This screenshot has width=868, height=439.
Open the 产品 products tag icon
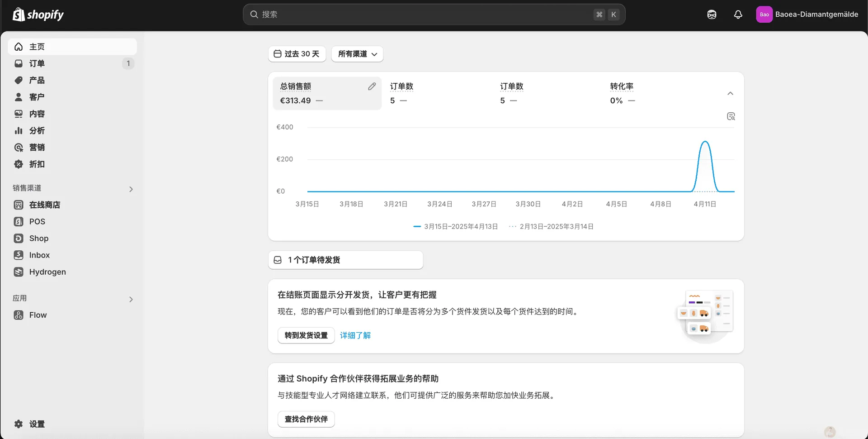click(x=19, y=80)
